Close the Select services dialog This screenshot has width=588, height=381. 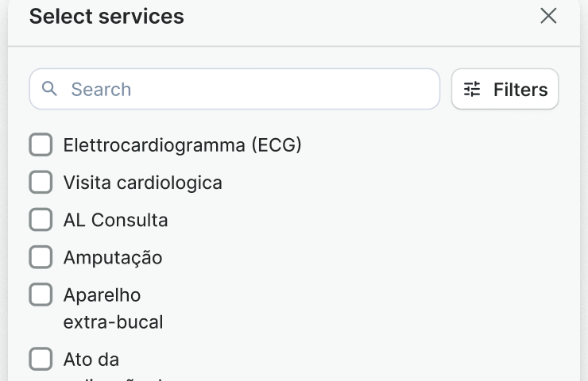pos(548,16)
